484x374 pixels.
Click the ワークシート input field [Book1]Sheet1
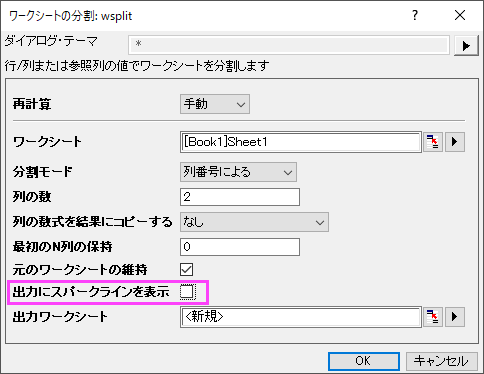click(x=301, y=142)
